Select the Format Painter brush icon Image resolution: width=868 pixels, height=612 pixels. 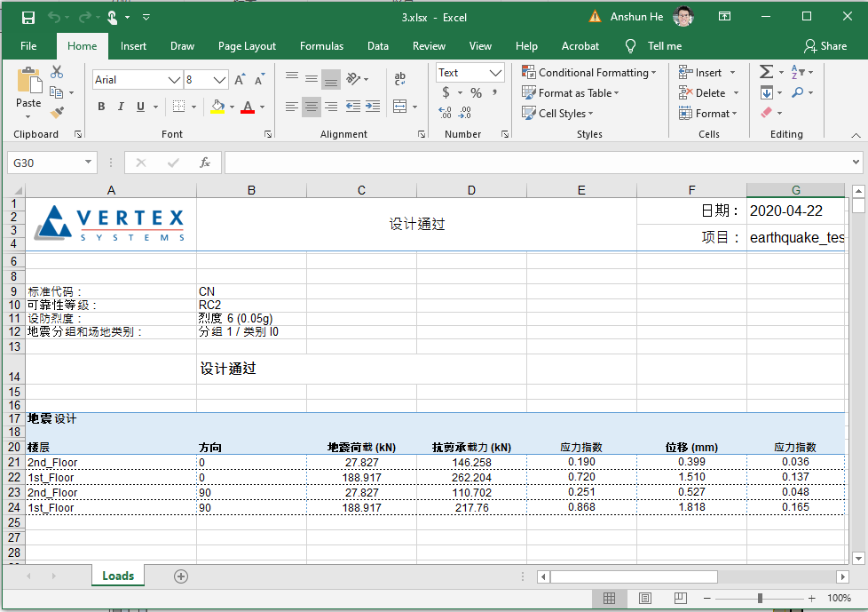pos(57,113)
